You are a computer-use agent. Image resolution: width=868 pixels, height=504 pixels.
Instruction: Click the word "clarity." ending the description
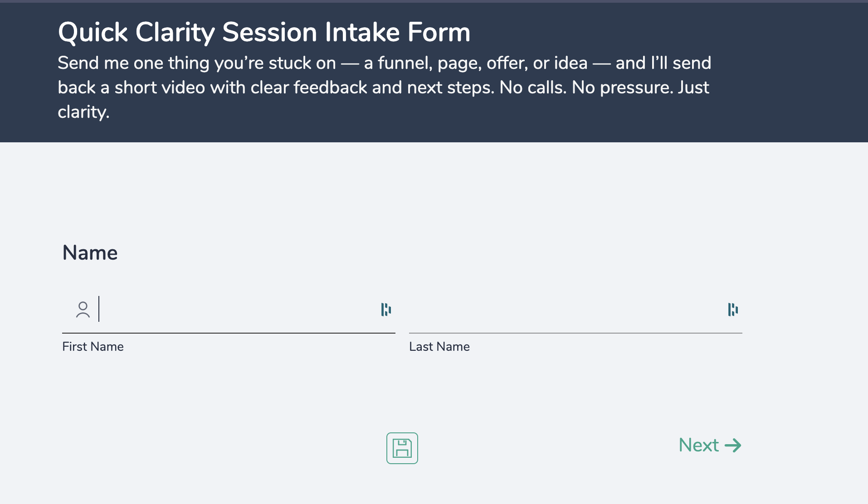[83, 112]
